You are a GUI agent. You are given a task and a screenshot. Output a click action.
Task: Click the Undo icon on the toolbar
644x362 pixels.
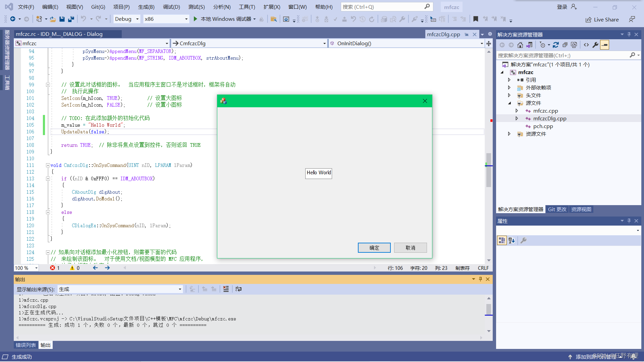(84, 19)
